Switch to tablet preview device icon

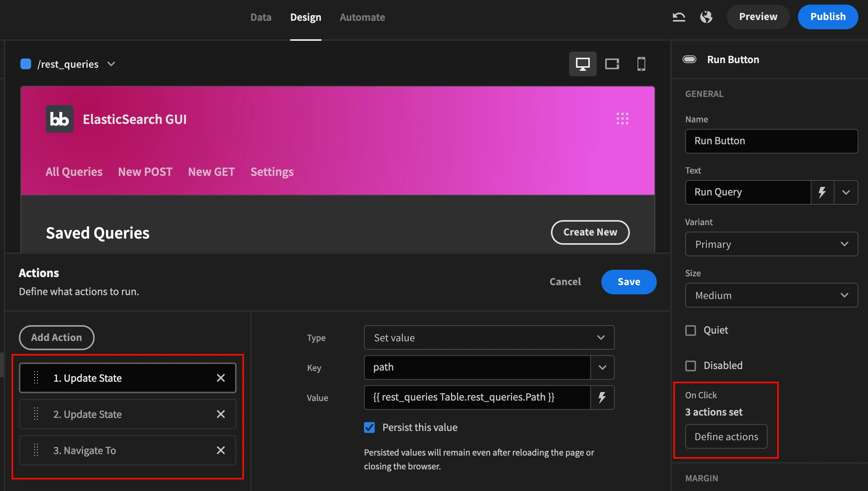(x=612, y=64)
